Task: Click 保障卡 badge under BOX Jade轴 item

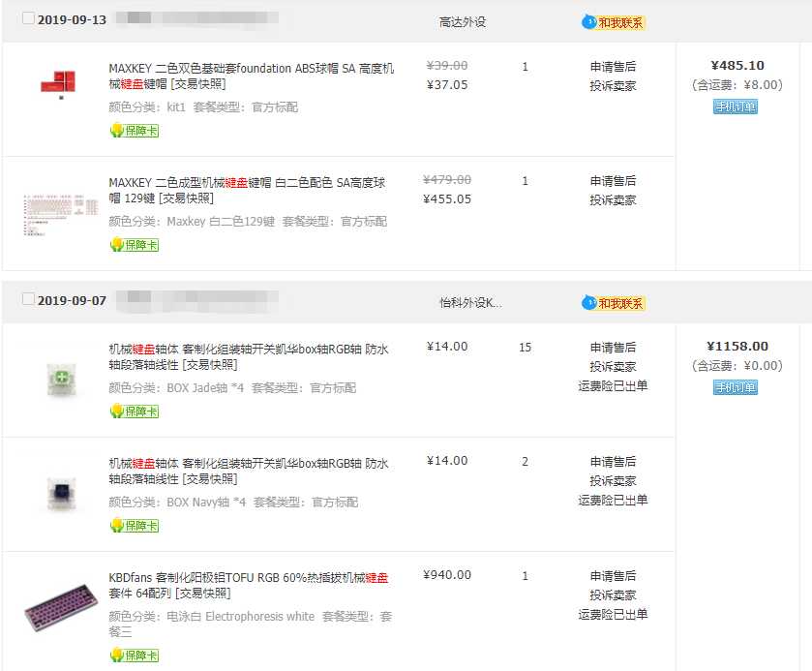Action: [134, 412]
